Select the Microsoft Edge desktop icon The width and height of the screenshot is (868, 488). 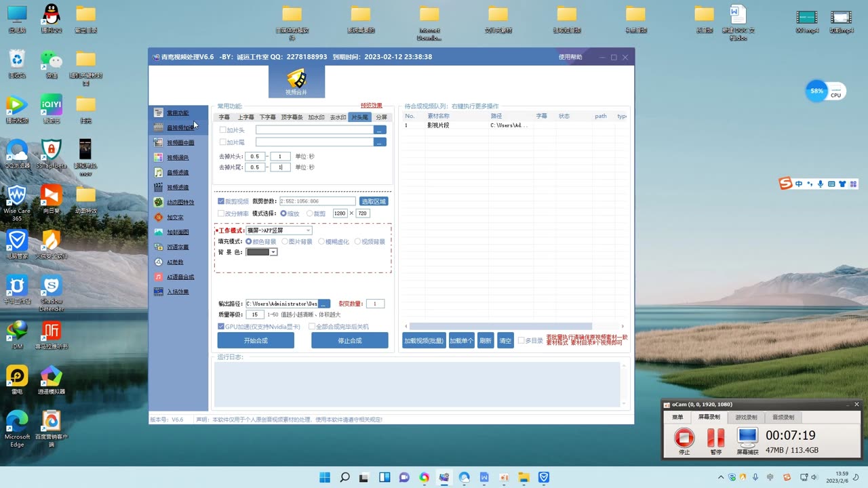coord(16,430)
